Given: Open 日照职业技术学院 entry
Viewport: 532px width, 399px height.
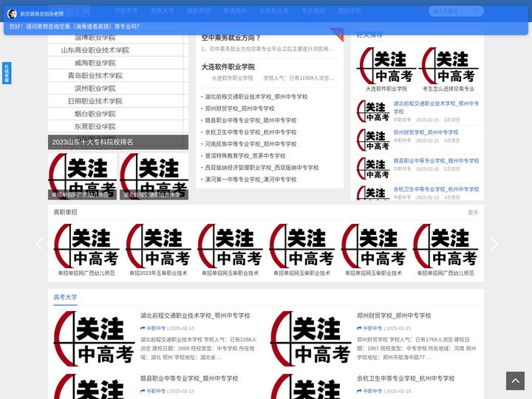Looking at the screenshot, I should [95, 101].
